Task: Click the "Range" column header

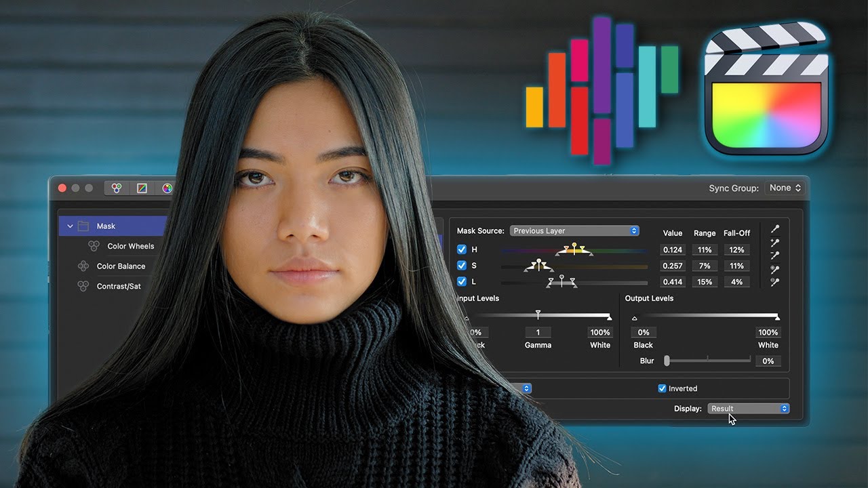Action: (705, 233)
